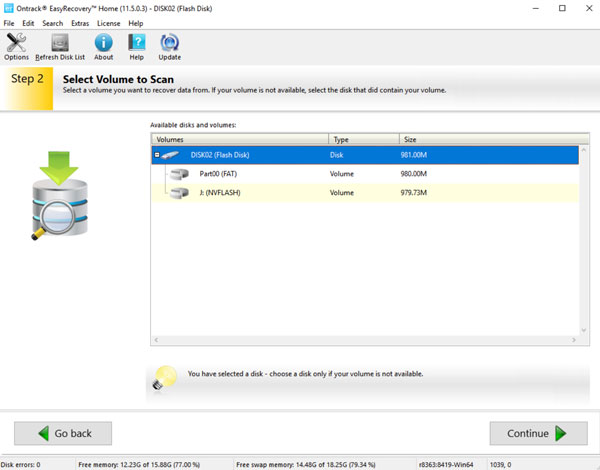
Task: Open the Options tools icon
Action: pos(16,42)
